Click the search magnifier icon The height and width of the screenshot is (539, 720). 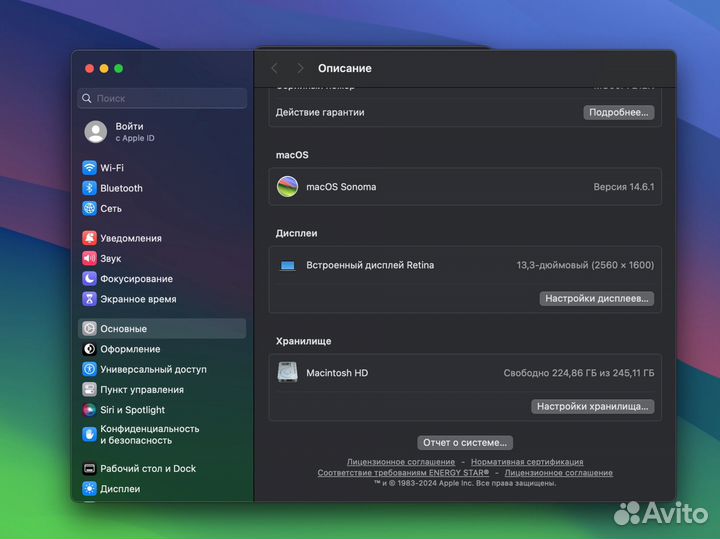point(87,98)
